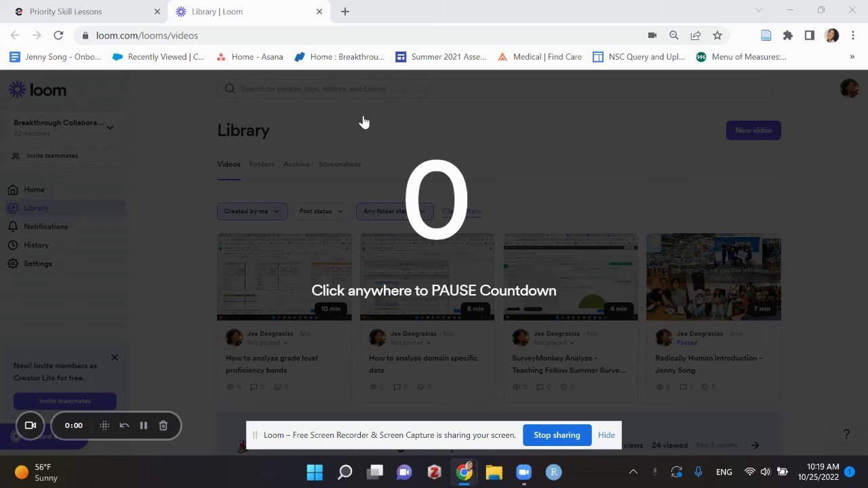
Task: Switch to the Videos tab
Action: pyautogui.click(x=229, y=164)
